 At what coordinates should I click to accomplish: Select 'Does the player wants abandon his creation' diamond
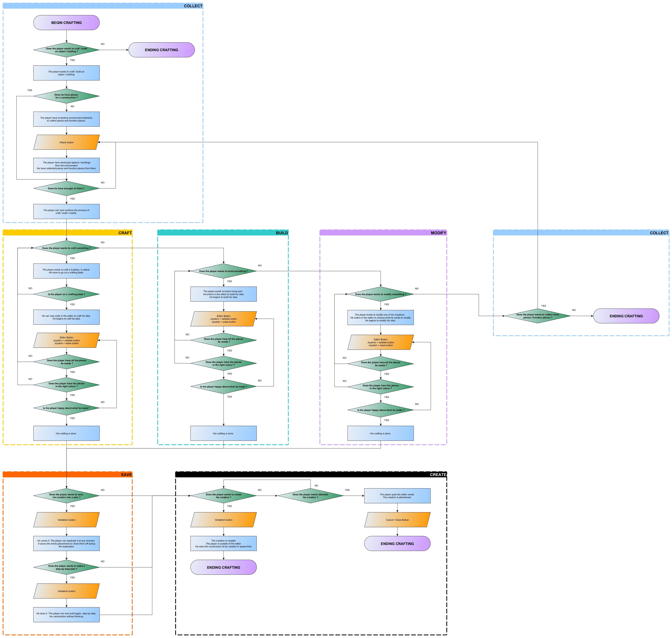310,496
